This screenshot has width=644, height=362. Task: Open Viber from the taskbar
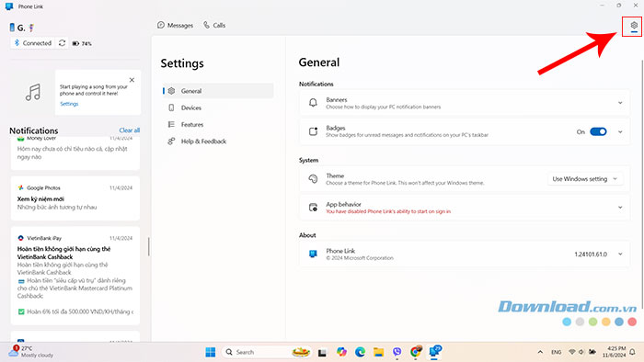[397, 352]
